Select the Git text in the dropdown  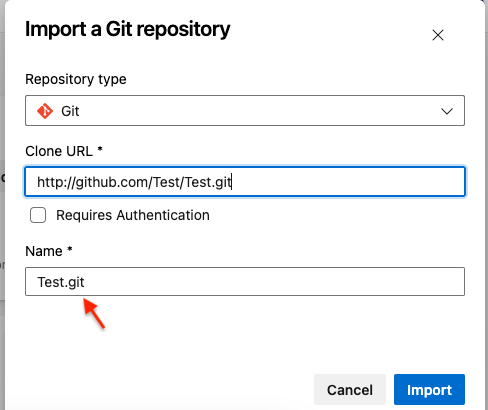pos(70,111)
